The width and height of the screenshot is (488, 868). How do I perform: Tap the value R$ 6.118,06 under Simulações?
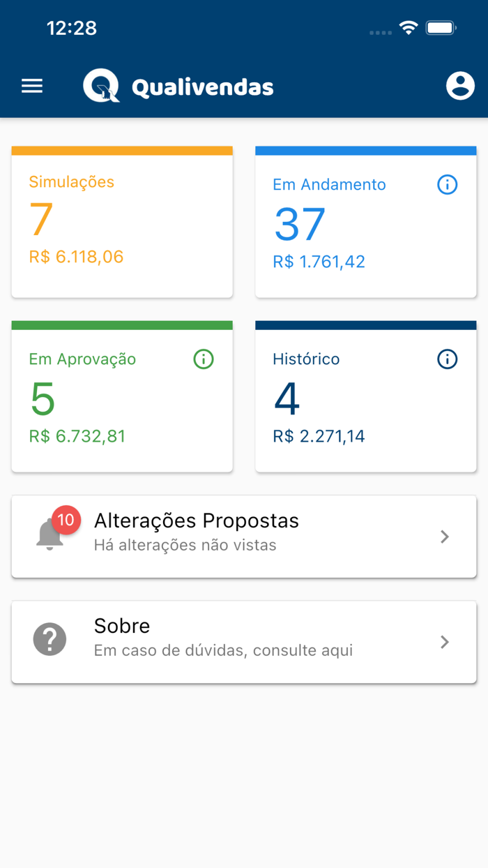pyautogui.click(x=76, y=256)
